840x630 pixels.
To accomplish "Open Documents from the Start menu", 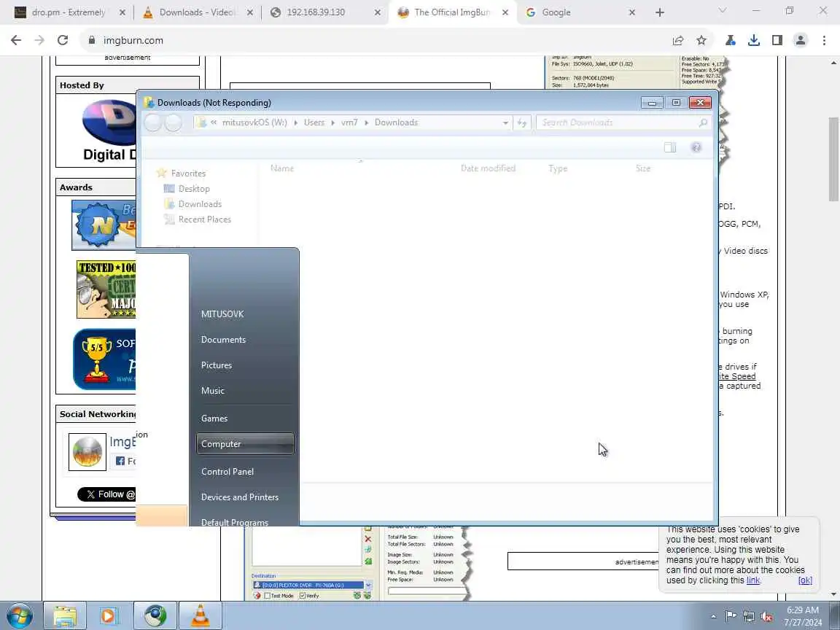I will pyautogui.click(x=223, y=340).
